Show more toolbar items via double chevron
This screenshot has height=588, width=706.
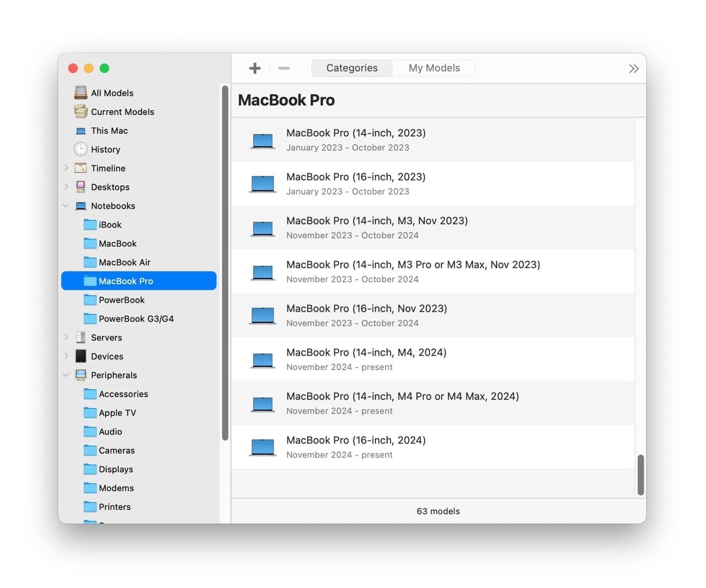coord(634,68)
